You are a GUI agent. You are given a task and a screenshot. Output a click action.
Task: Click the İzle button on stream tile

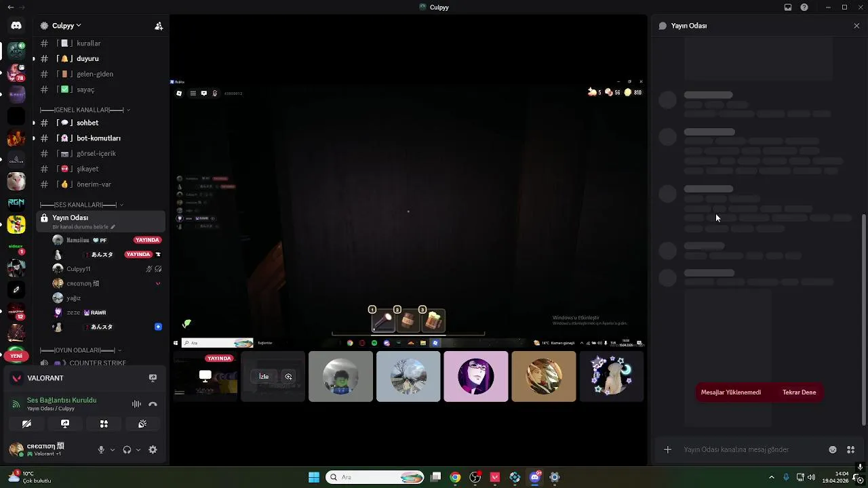click(264, 376)
